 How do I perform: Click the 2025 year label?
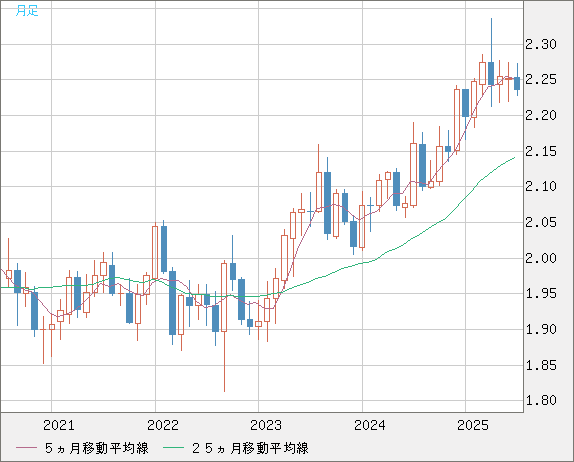point(473,425)
